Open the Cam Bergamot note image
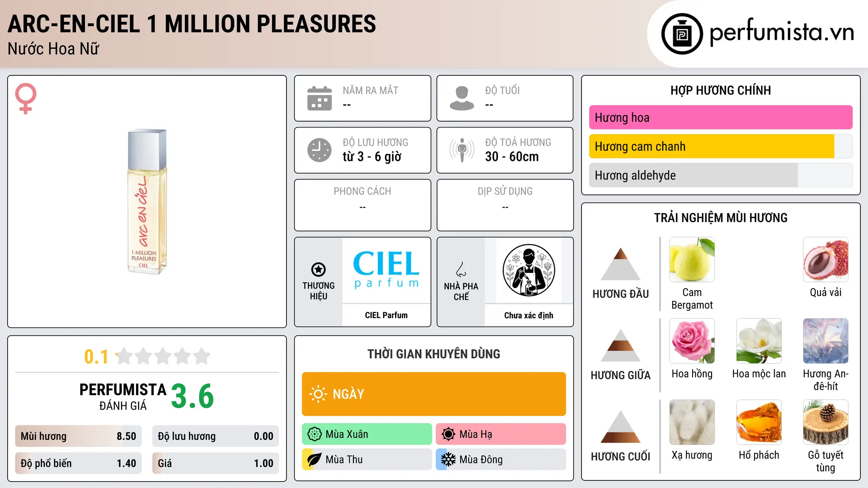 pyautogui.click(x=692, y=260)
